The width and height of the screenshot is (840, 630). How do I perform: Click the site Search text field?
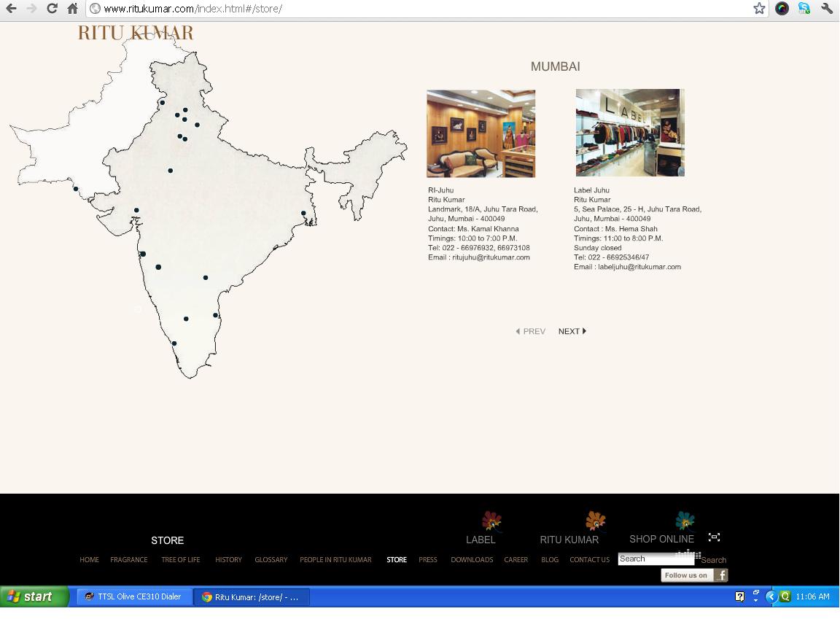coord(657,559)
